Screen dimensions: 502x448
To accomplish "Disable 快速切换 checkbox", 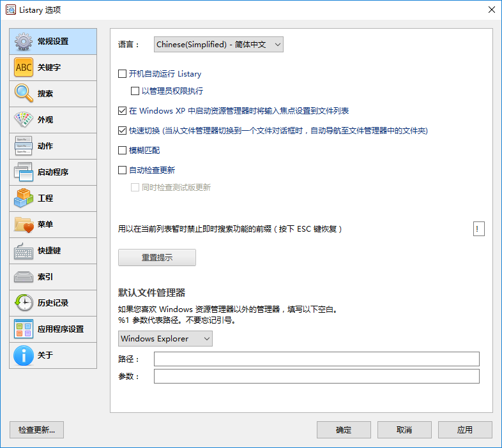I will coord(122,131).
